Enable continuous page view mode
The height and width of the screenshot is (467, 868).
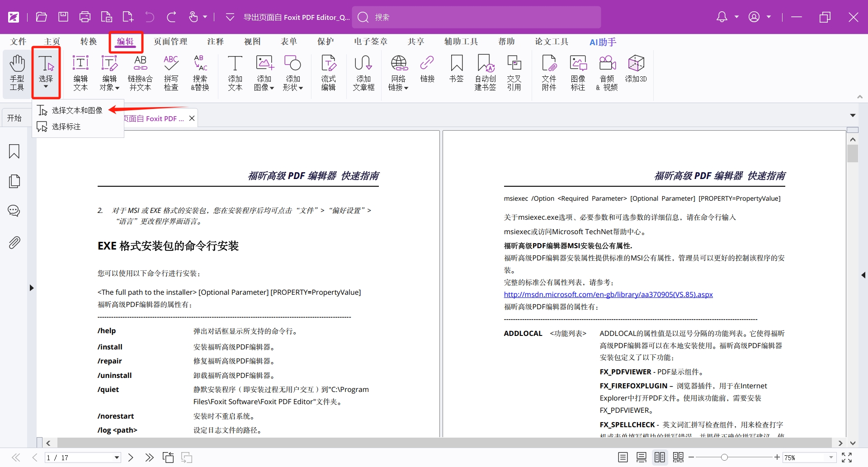642,458
